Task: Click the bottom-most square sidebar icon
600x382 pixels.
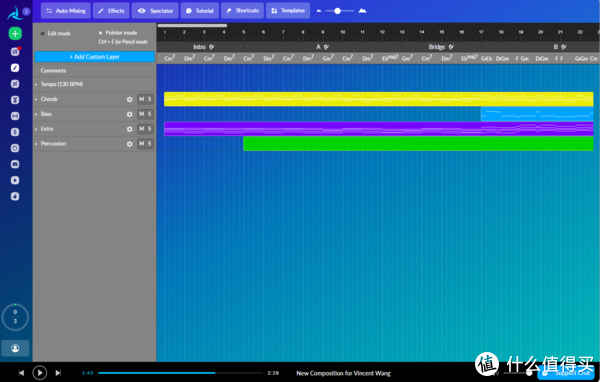Action: pyautogui.click(x=15, y=196)
